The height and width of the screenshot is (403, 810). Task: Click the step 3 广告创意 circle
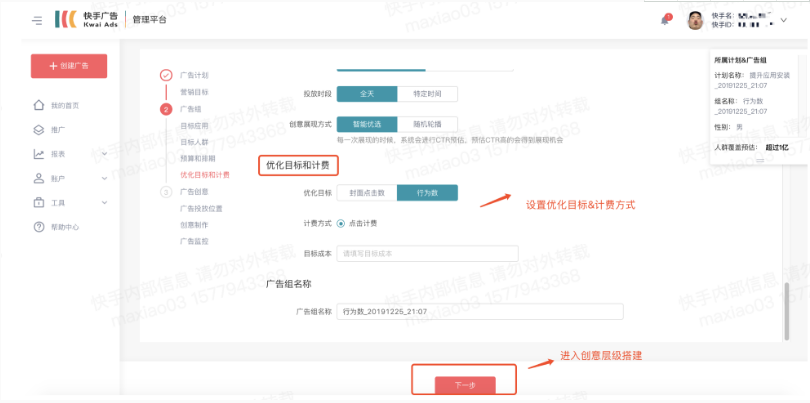pyautogui.click(x=166, y=192)
